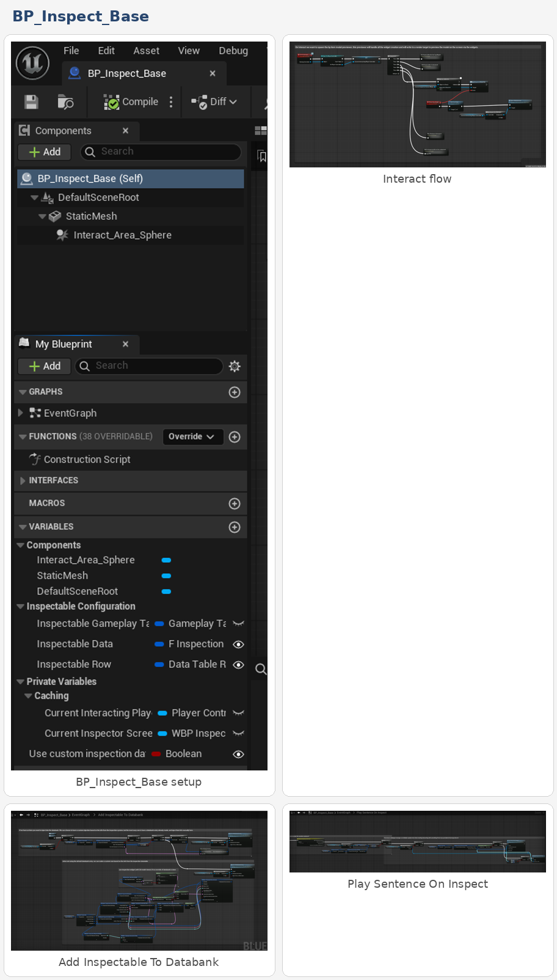Open the Interact flow thumbnail image
The width and height of the screenshot is (557, 980).
click(418, 104)
